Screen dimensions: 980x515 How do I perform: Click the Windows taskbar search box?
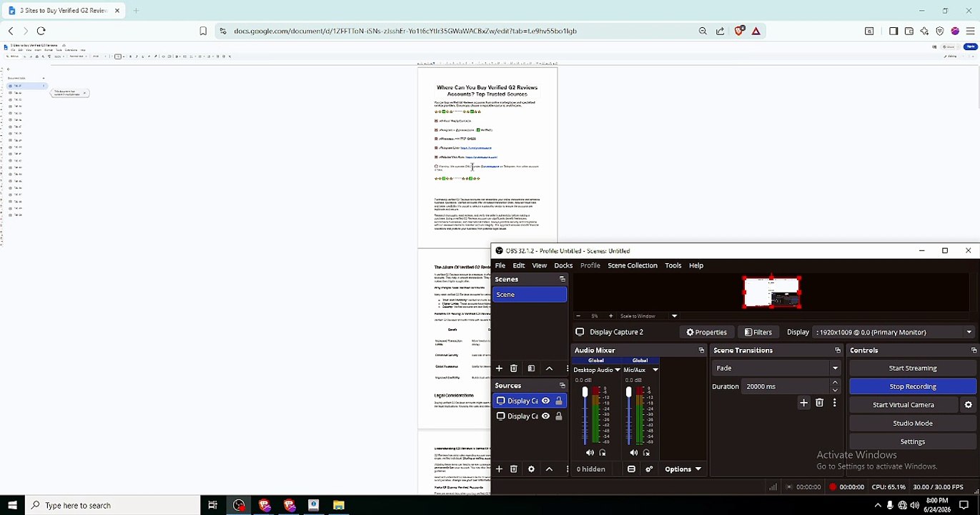tap(113, 506)
